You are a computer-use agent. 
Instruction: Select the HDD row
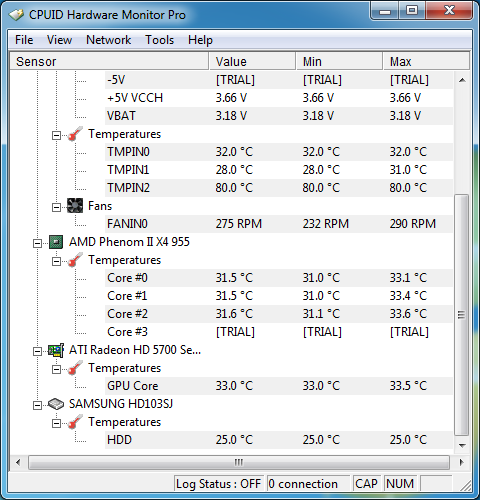click(279, 440)
